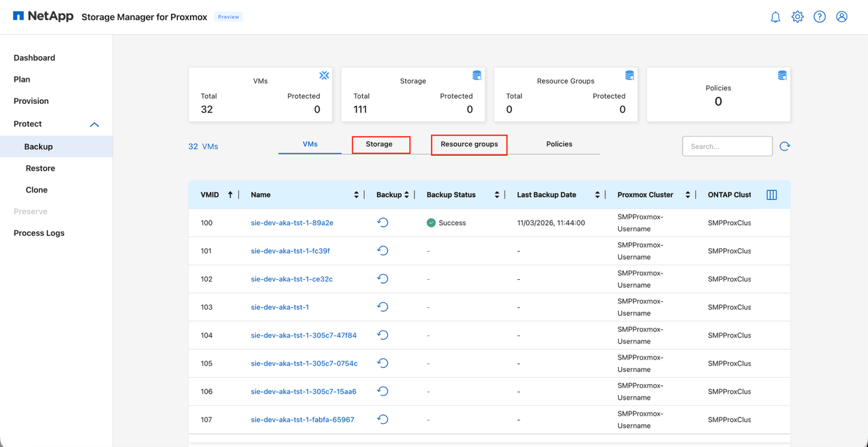Sort table by Backup Status

496,195
